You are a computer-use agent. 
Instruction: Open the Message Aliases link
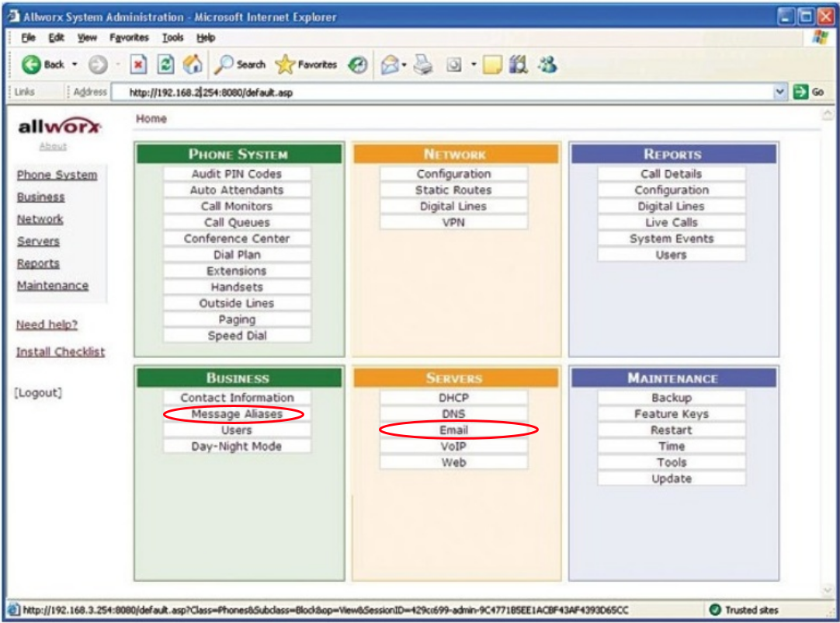pyautogui.click(x=237, y=414)
